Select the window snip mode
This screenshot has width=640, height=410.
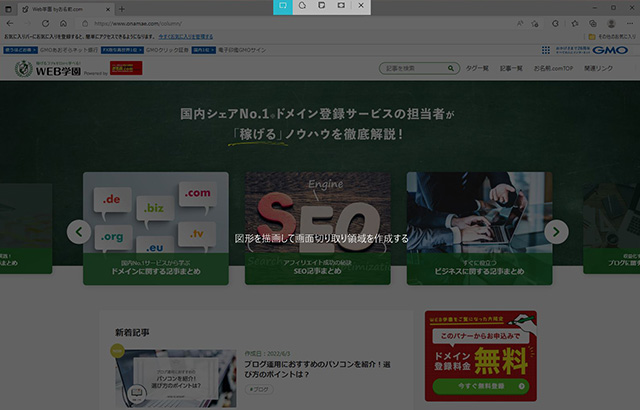[x=322, y=6]
